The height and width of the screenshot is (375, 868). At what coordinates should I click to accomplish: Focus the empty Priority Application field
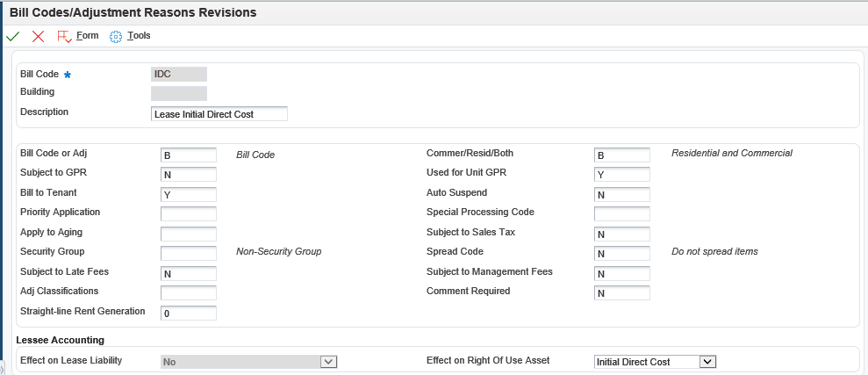[x=189, y=213]
